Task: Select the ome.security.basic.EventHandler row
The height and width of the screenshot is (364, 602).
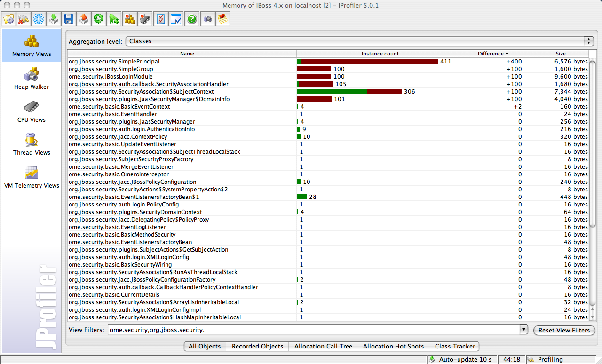Action: (x=328, y=114)
